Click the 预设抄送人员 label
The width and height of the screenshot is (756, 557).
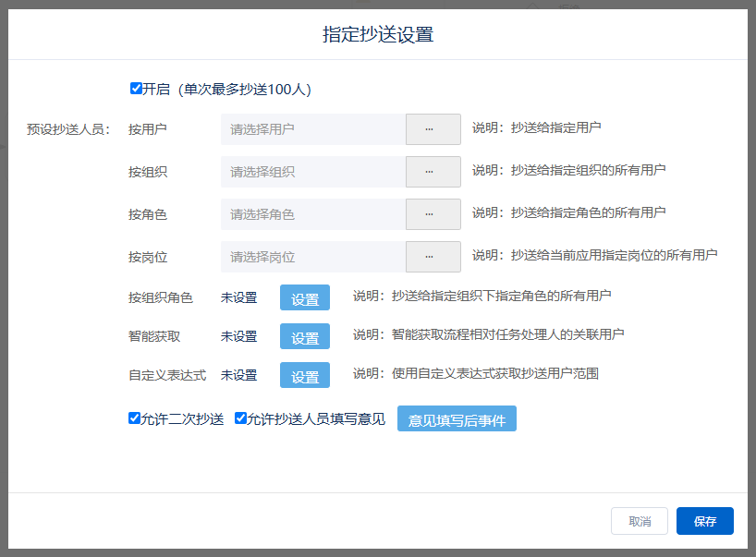click(68, 129)
